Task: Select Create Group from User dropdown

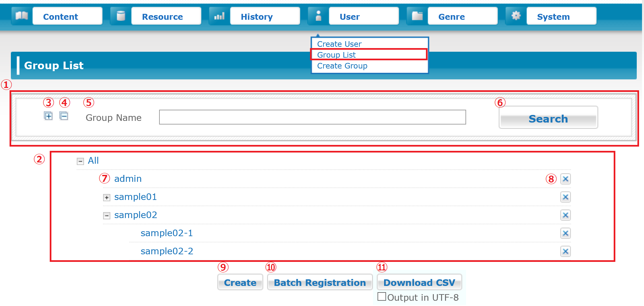Action: tap(342, 66)
